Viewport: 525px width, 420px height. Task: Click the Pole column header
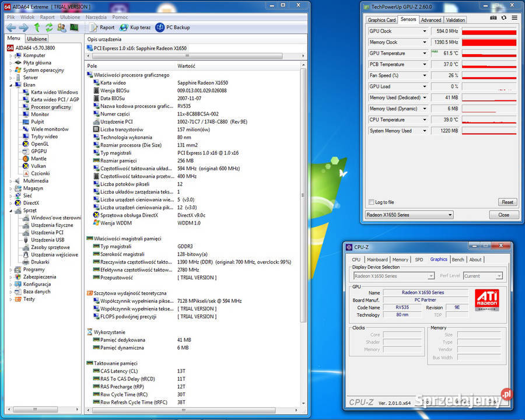(130, 66)
